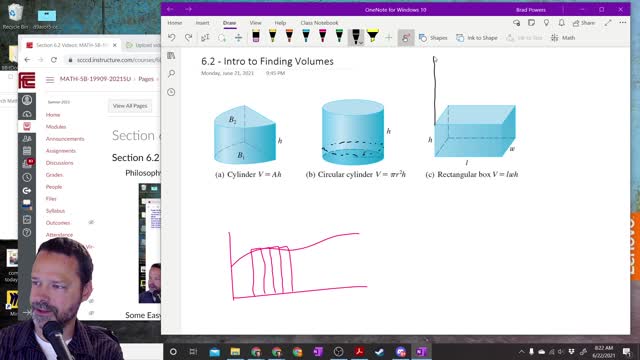The image size is (640, 360).
Task: Click browser back arrow
Action: pos(27,60)
